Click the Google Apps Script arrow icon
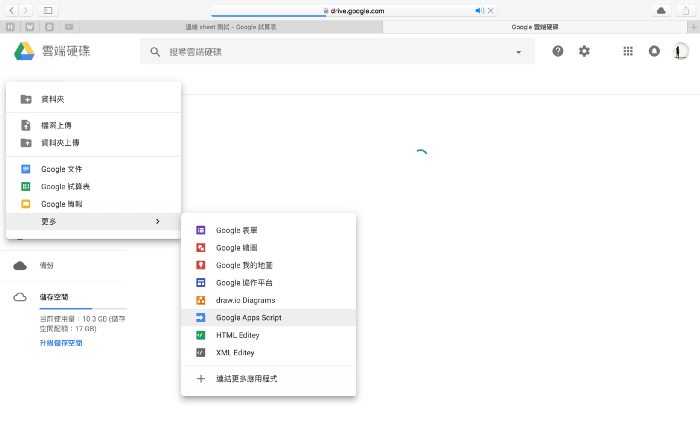The image size is (700, 437). coord(201,317)
